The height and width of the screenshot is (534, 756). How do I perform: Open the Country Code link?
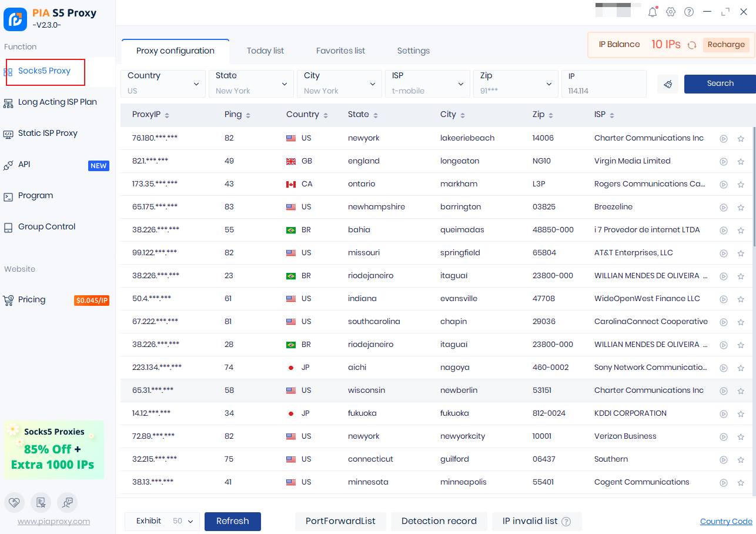point(726,522)
